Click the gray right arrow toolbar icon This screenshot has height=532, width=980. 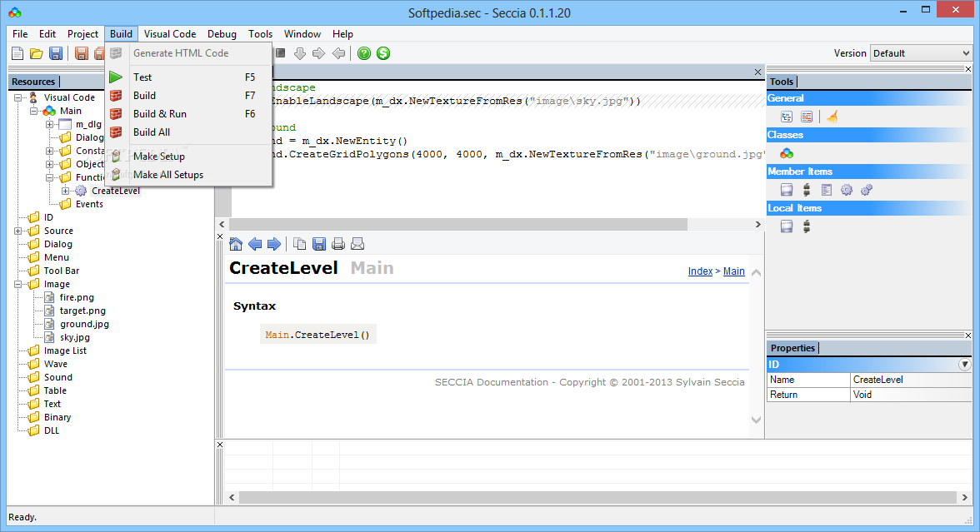(318, 53)
